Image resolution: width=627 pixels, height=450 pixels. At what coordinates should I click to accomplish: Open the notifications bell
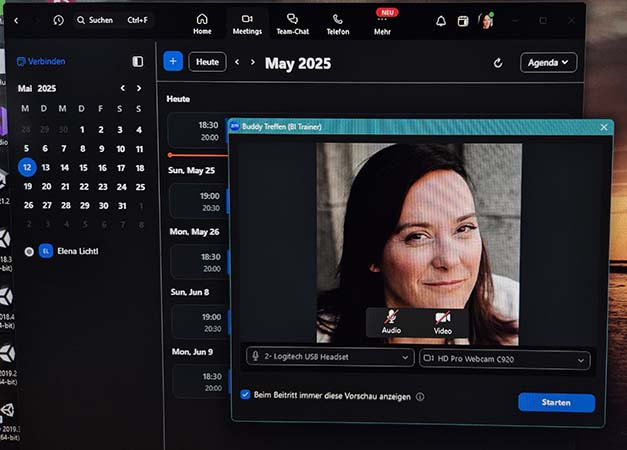click(441, 21)
